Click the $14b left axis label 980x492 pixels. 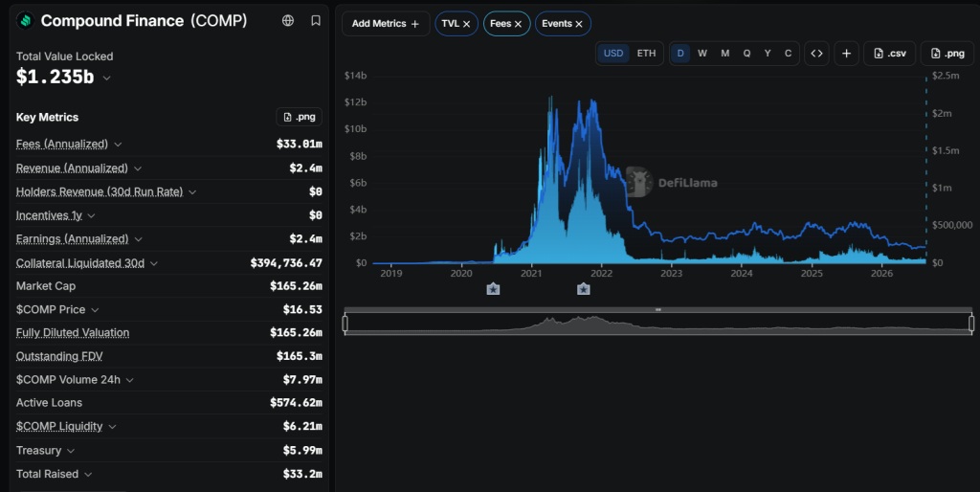point(356,76)
